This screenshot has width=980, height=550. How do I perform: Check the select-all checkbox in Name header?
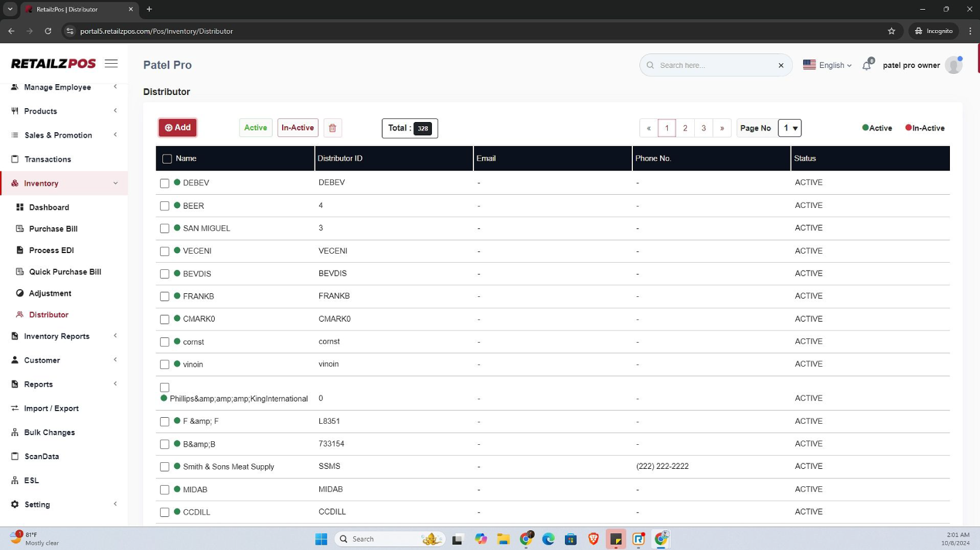point(167,159)
